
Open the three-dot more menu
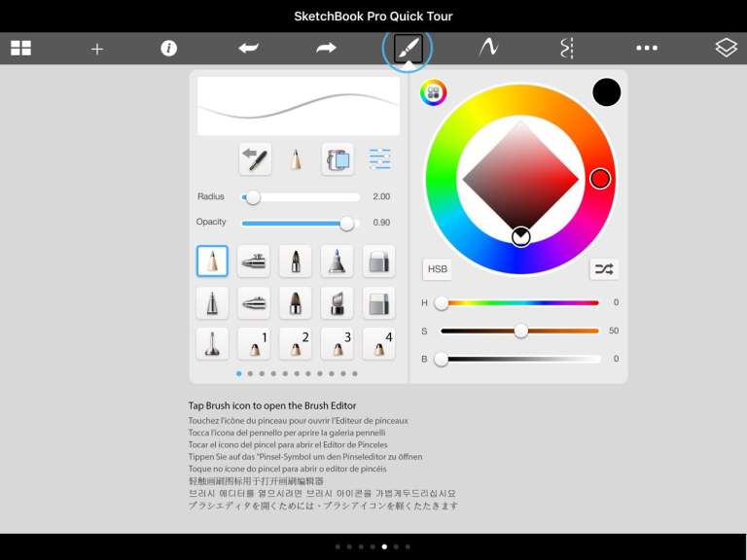tap(647, 48)
